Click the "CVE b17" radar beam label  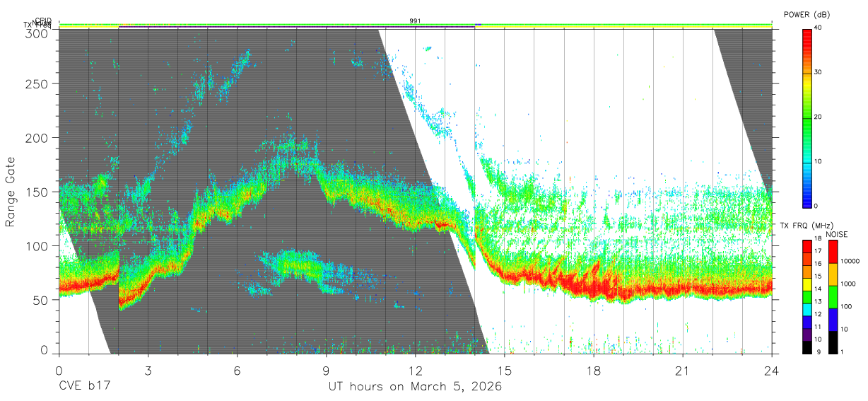coord(84,387)
